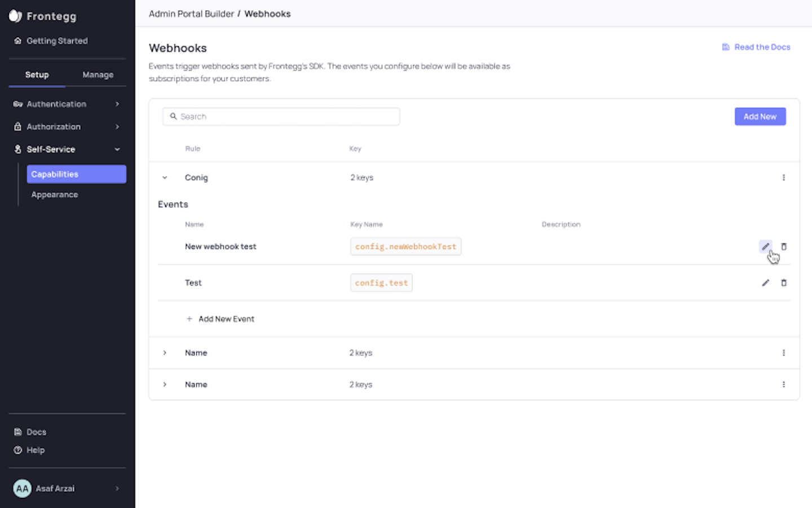Image resolution: width=812 pixels, height=508 pixels.
Task: Click the config.test key badge
Action: pyautogui.click(x=381, y=283)
